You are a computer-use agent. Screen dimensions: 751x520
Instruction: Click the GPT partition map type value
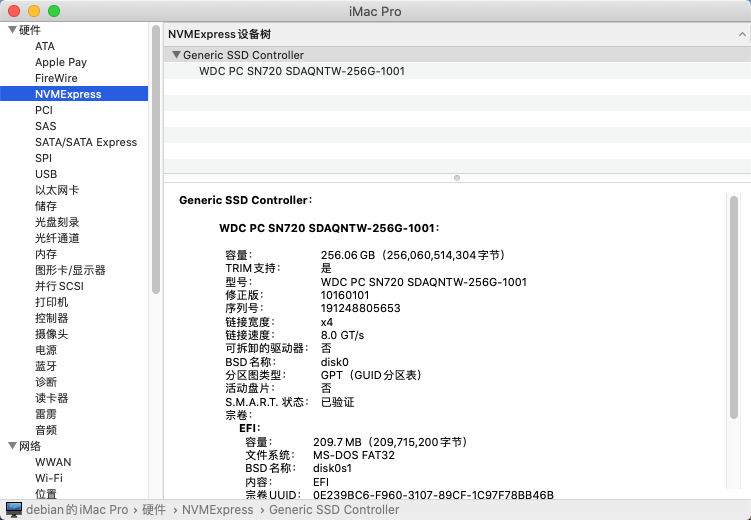click(x=372, y=375)
